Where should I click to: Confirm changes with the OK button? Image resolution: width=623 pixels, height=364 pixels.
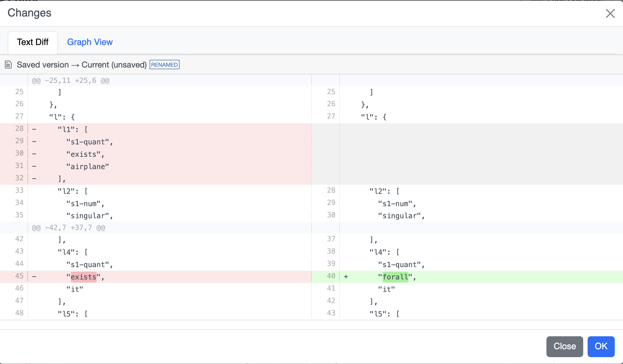(x=600, y=346)
